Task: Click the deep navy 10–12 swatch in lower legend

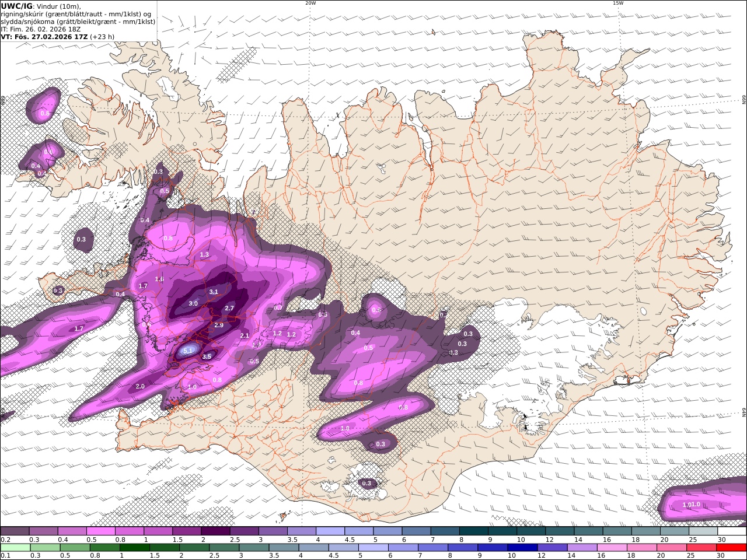Action: click(522, 548)
